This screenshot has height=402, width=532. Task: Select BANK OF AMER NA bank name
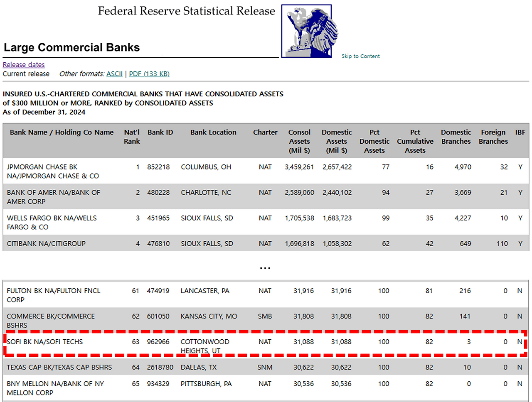[x=54, y=197]
